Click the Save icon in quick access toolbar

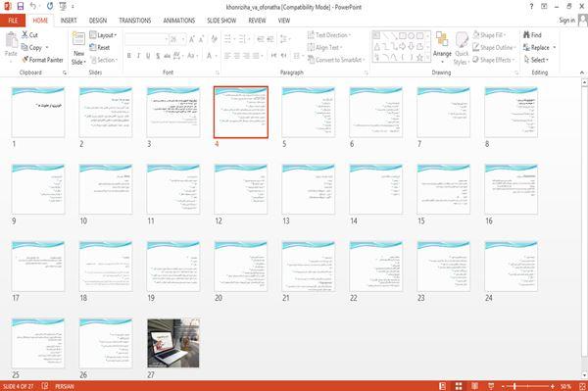(21, 7)
